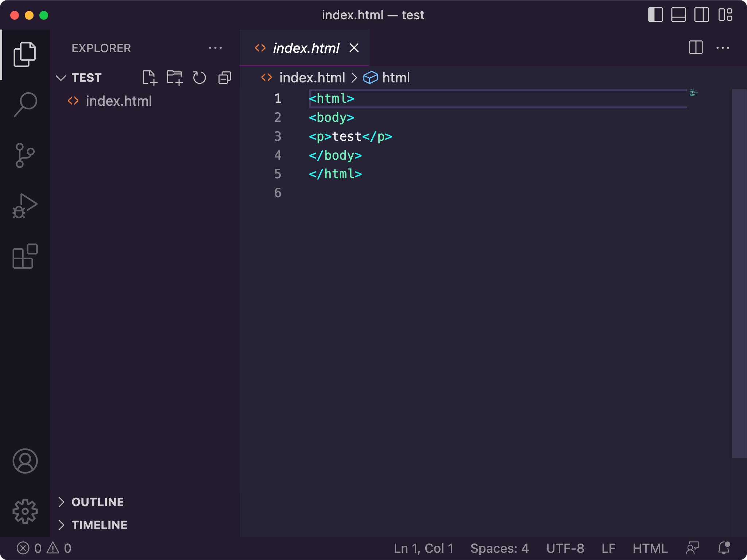Open the Manage settings gear
747x560 pixels.
26,511
